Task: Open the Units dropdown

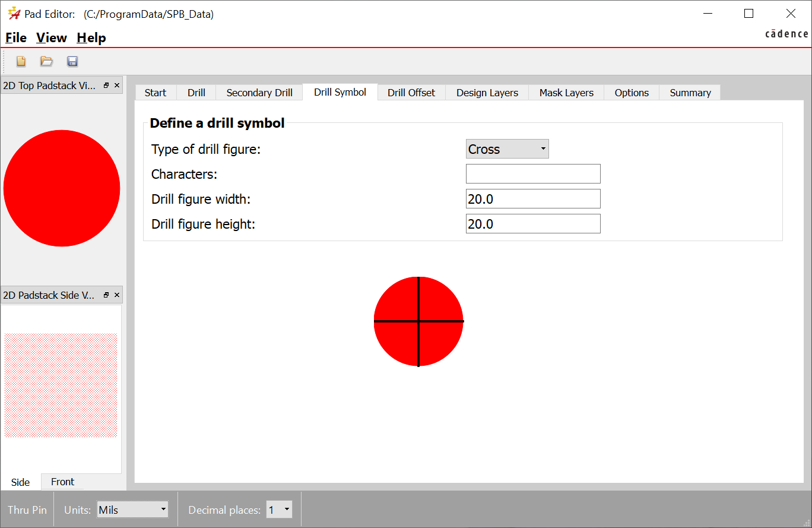Action: point(132,510)
